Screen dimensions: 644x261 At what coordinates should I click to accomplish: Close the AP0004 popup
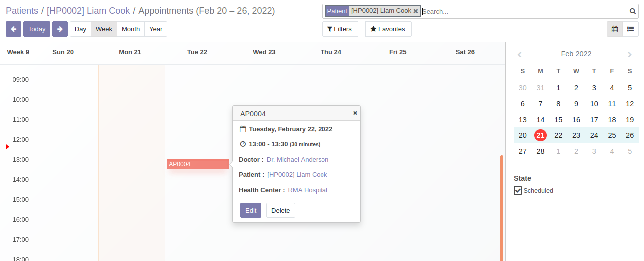(x=355, y=113)
